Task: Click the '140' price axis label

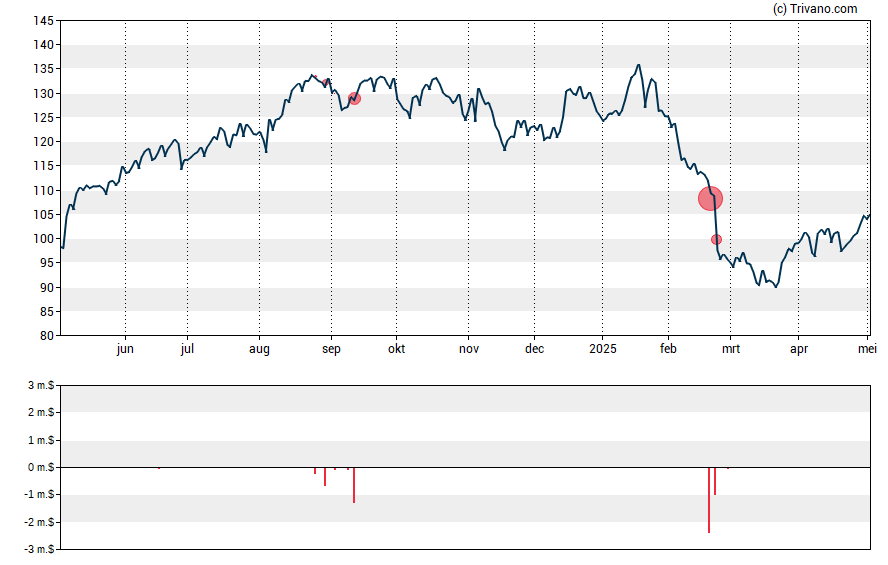Action: [x=44, y=45]
